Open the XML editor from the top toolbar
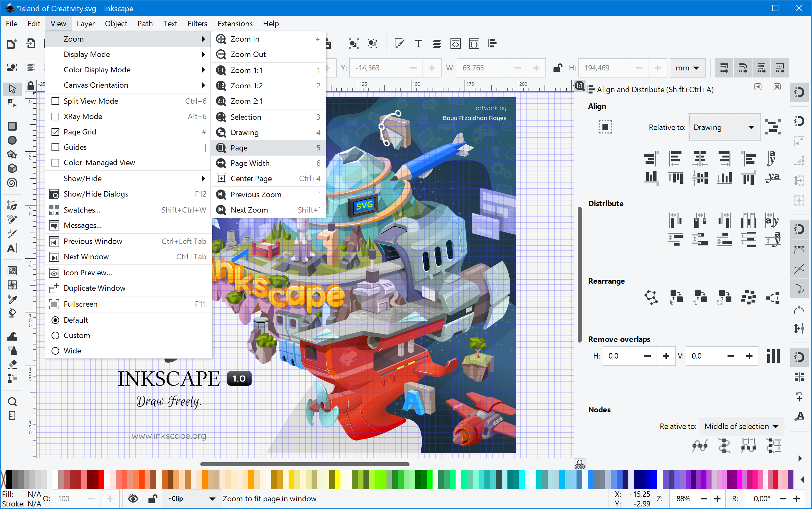Screen dimensions: 812x509 (x=455, y=44)
